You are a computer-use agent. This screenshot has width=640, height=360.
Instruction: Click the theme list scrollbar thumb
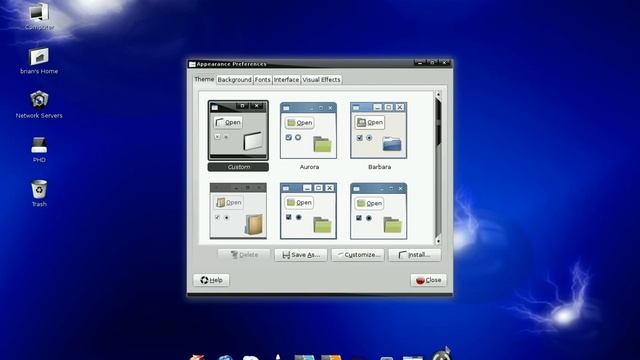coord(438,122)
